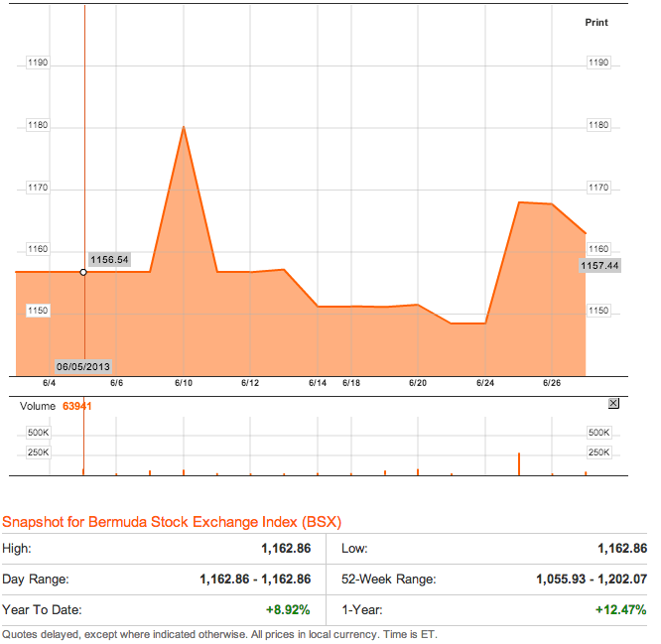661x644 pixels.
Task: Click the chart peak above 6/10
Action: [x=184, y=127]
